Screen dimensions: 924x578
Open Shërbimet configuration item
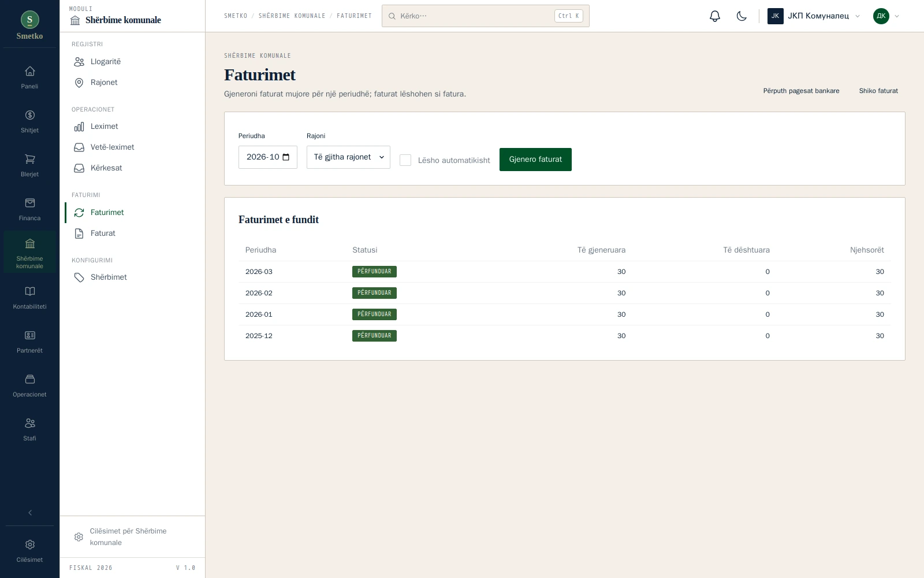coord(132,277)
